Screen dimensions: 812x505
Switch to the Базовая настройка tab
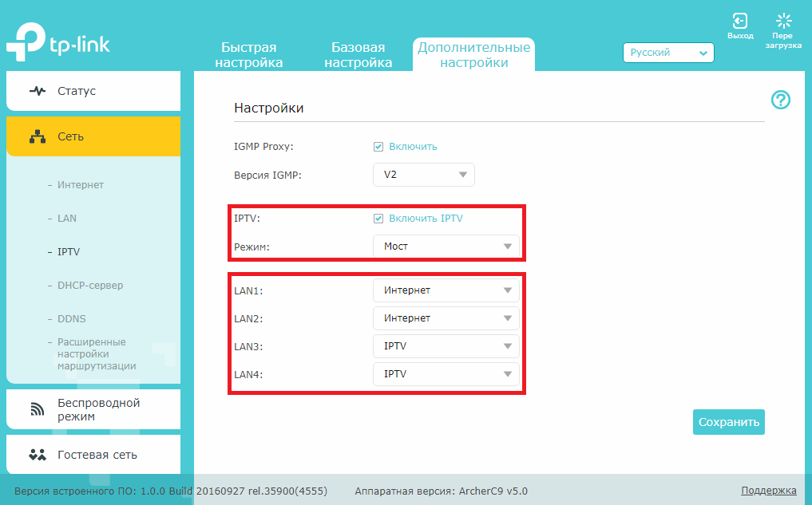coord(358,55)
